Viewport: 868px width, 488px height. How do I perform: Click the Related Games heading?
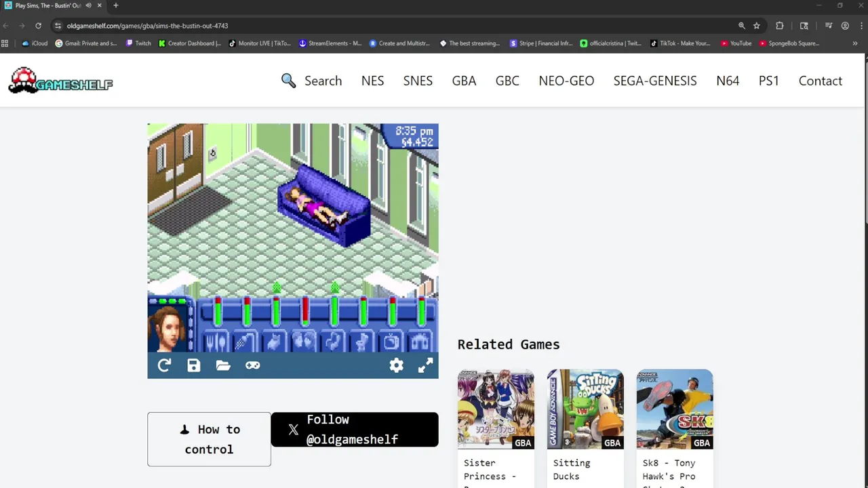coord(509,344)
